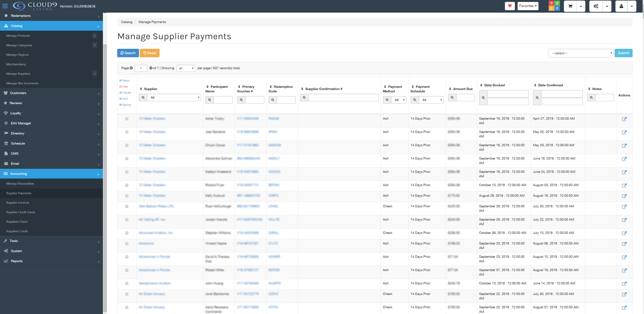Open Manage Regions in sidebar

tap(52, 55)
